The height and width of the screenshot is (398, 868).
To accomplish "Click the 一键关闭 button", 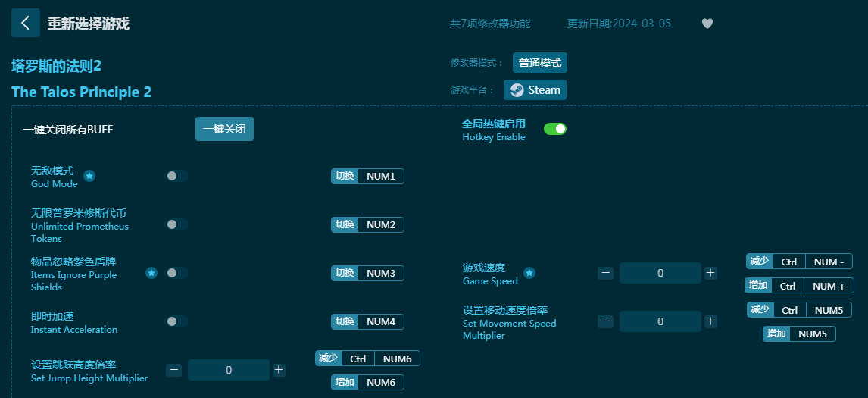I will pos(224,129).
